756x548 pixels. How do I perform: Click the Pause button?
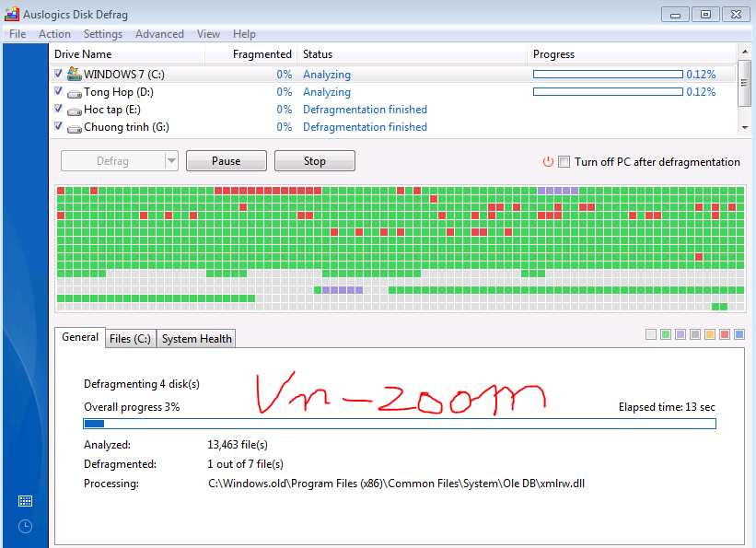coord(227,160)
